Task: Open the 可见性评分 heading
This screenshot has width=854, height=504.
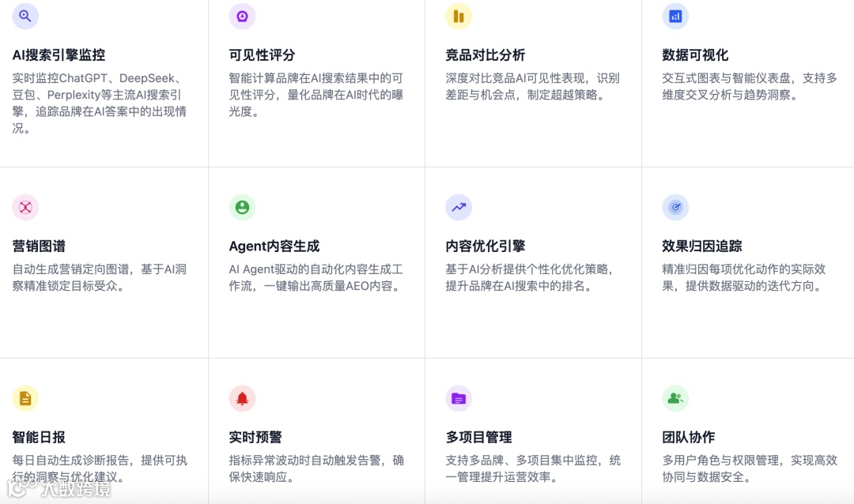Action: [262, 55]
